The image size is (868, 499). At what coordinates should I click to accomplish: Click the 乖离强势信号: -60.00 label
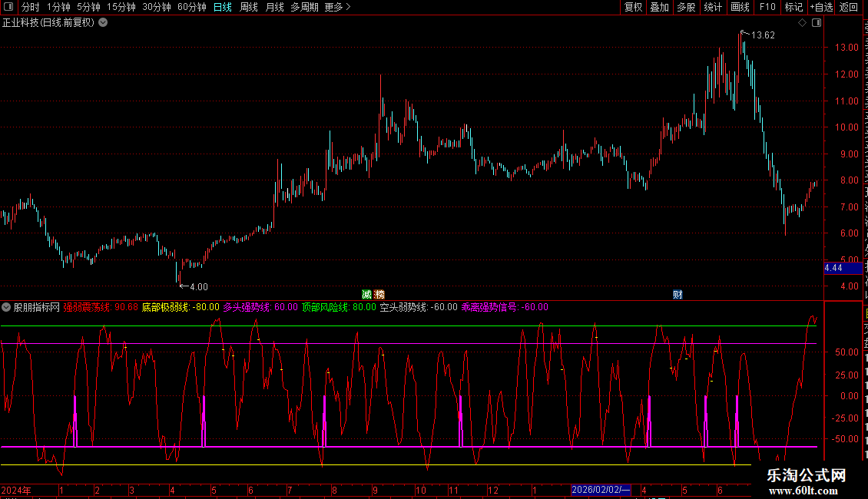click(x=505, y=307)
